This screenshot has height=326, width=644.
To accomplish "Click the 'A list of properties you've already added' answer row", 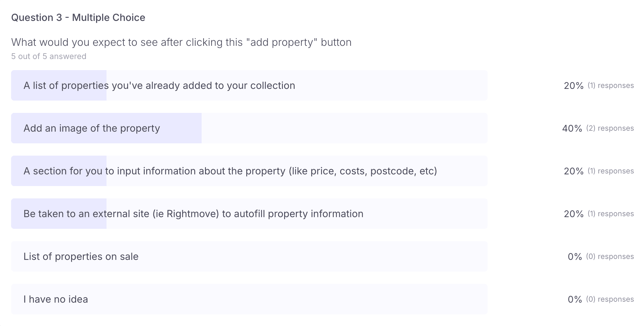I will click(x=249, y=85).
